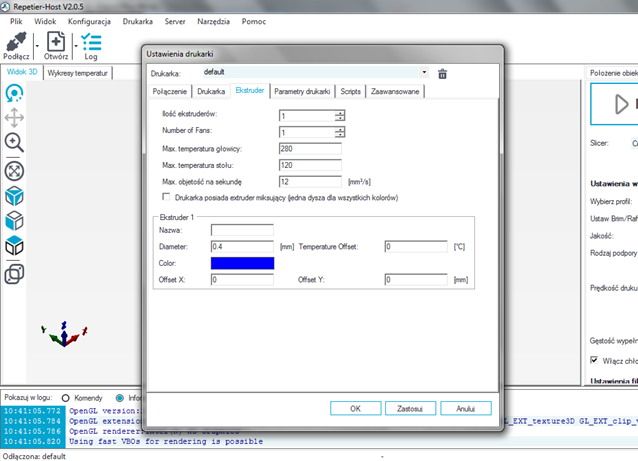
Task: Open dropdown arrow next to Otwórz
Action: point(76,46)
